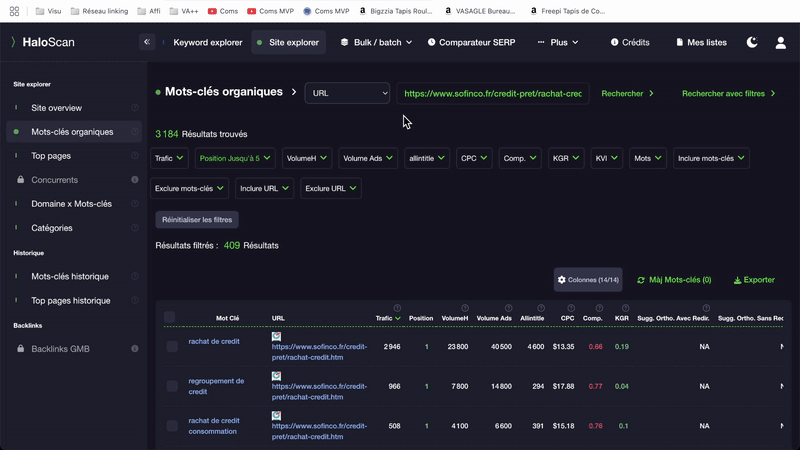Viewport: 800px width, 450px height.
Task: Click the Crédits info icon
Action: 614,42
